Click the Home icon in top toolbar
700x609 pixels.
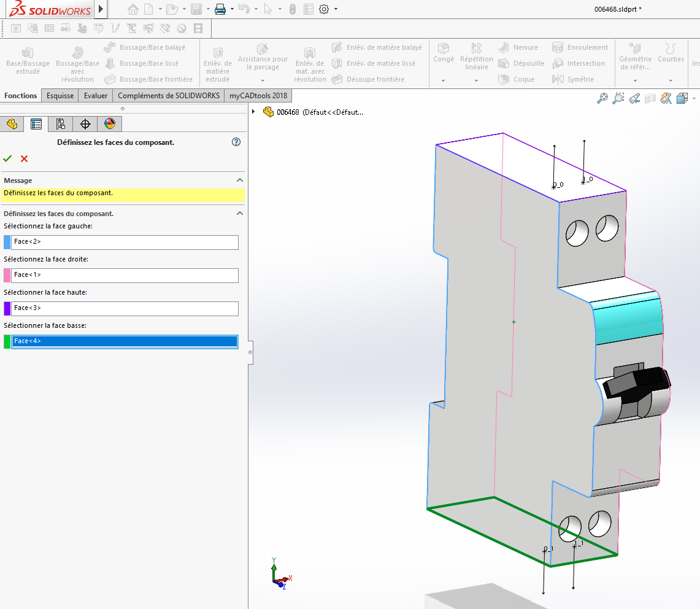click(133, 9)
